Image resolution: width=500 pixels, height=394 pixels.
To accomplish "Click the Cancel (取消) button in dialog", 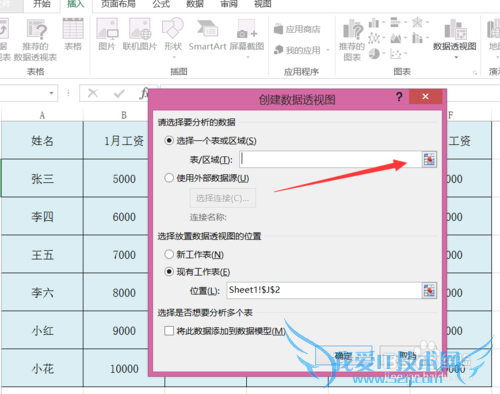I will point(407,355).
